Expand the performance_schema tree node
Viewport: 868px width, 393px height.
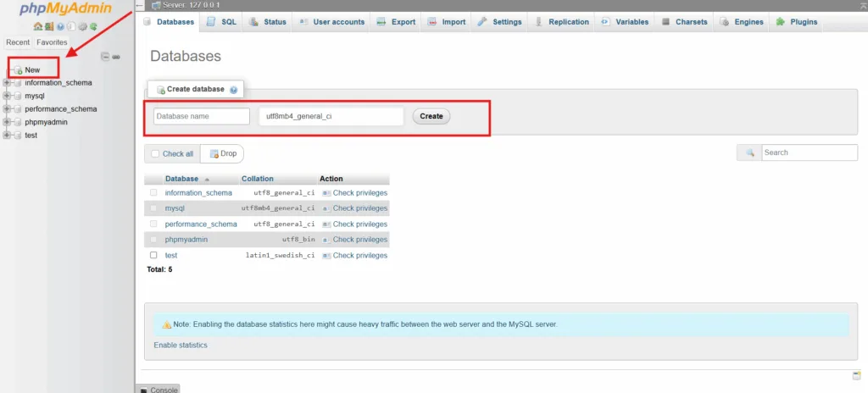(7, 109)
